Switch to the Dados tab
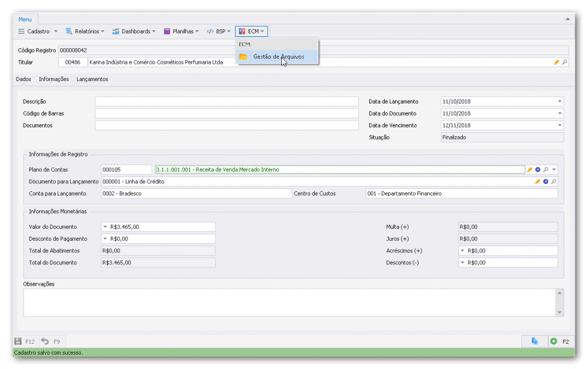Viewport: 588px width, 369px height. pos(23,79)
